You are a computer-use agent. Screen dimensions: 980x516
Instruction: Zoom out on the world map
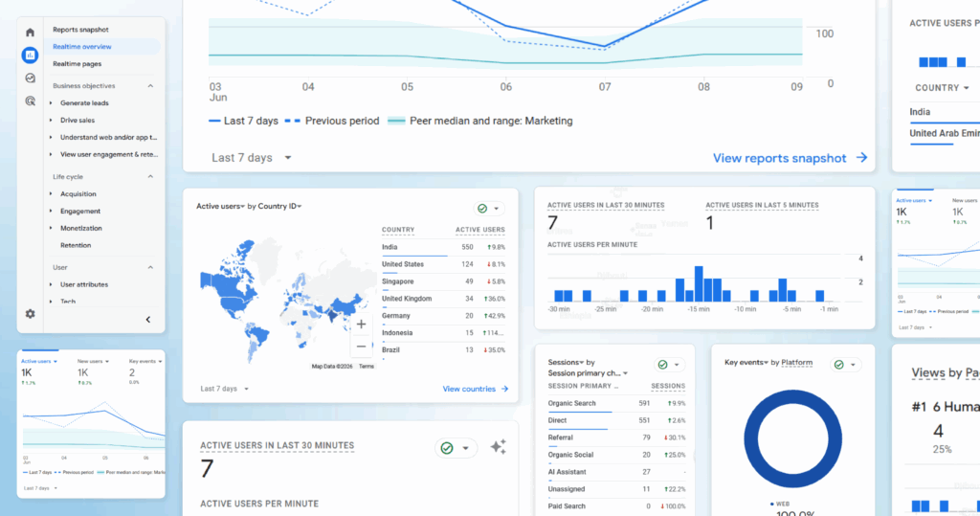click(x=361, y=346)
